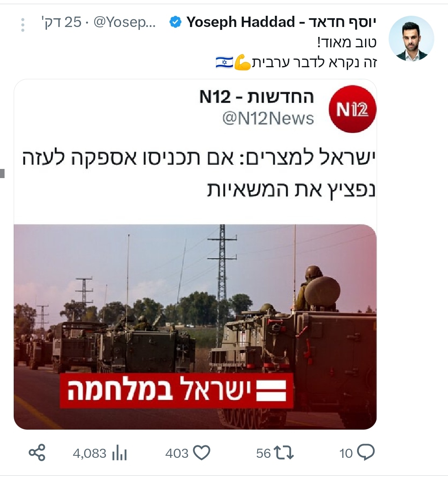Image resolution: width=448 pixels, height=484 pixels.
Task: Retweet using the repost arrows icon
Action: point(284,453)
